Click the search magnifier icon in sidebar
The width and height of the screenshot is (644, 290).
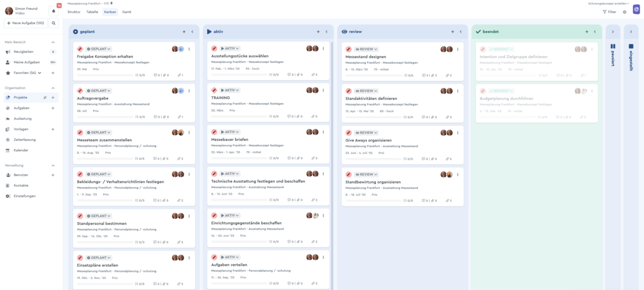53,23
